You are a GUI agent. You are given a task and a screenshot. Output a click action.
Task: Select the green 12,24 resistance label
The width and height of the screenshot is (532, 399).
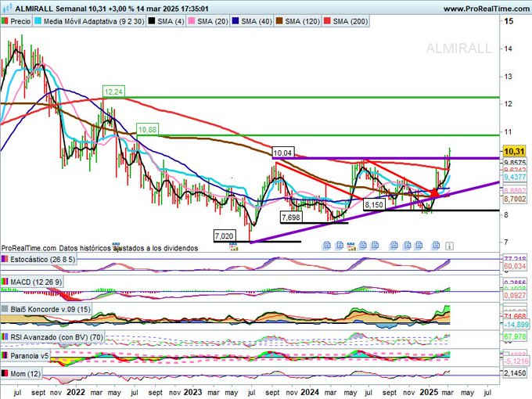click(113, 92)
